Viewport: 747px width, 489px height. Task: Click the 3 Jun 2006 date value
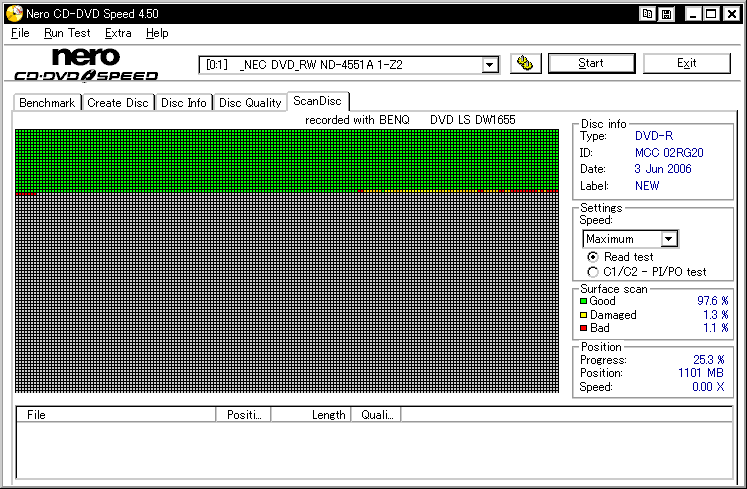click(663, 169)
